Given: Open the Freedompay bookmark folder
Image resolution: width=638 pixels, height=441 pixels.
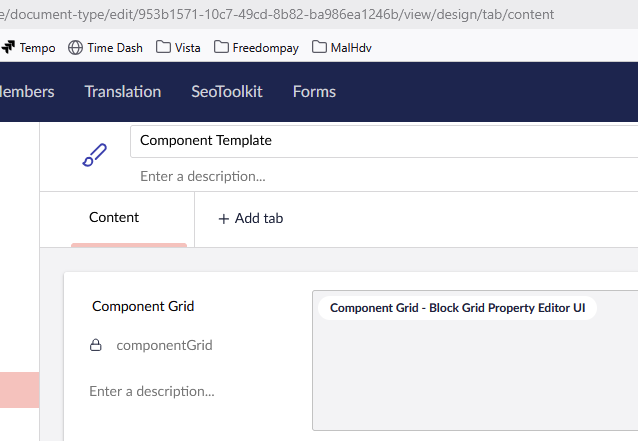Looking at the screenshot, I should click(255, 47).
